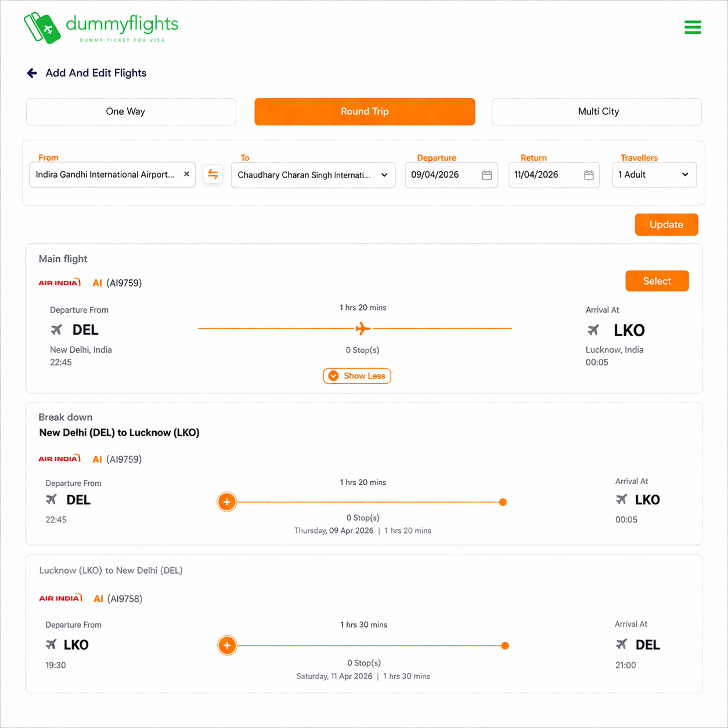728x728 pixels.
Task: Select the main Air India flight
Action: 657,281
